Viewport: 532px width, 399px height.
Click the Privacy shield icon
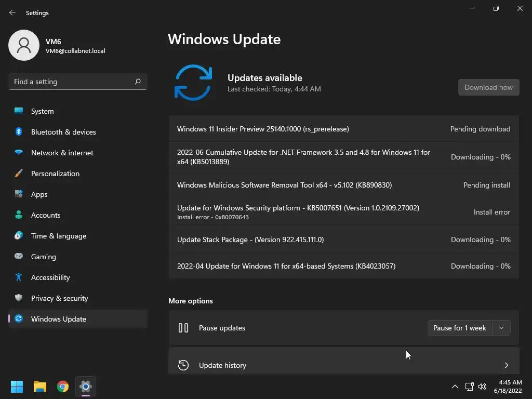click(x=19, y=298)
